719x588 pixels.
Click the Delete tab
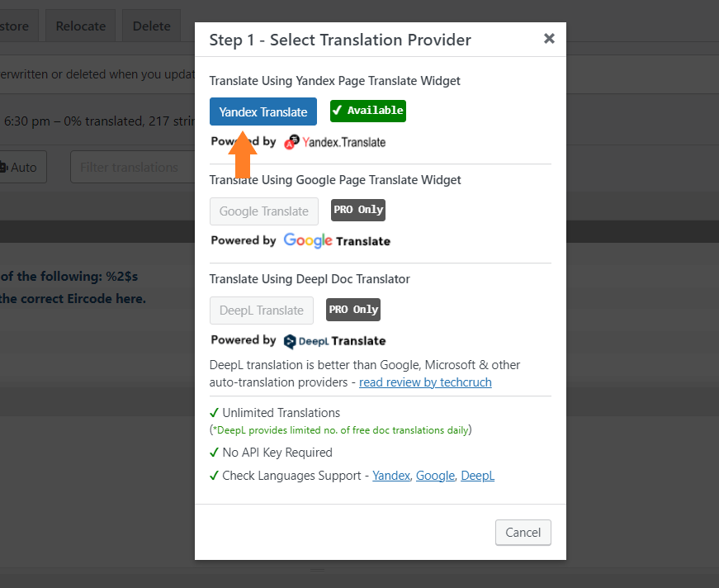(x=151, y=26)
